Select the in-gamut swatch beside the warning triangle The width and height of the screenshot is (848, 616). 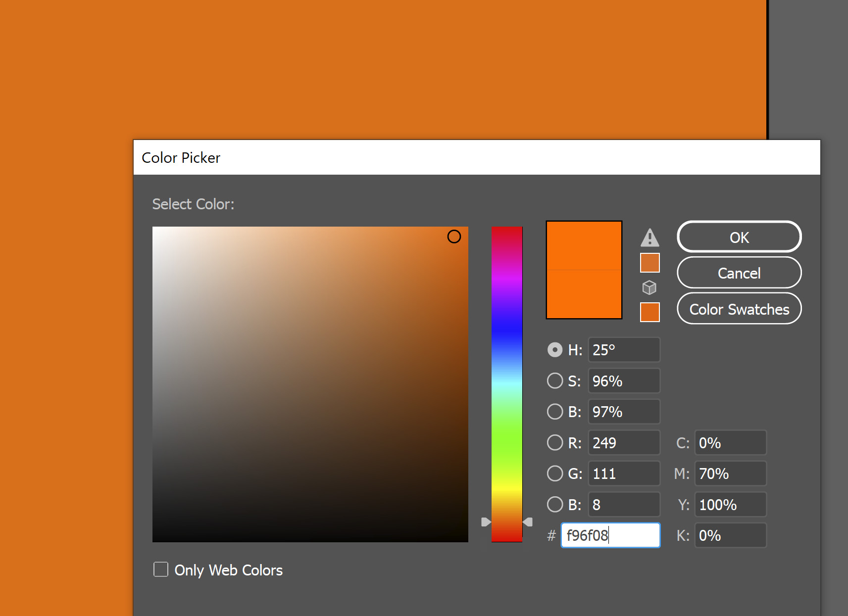(650, 263)
